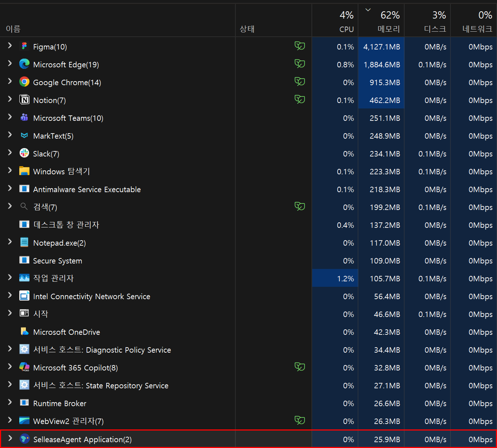The image size is (497, 448).
Task: Select the 137.2MB memory value
Action: coord(385,225)
